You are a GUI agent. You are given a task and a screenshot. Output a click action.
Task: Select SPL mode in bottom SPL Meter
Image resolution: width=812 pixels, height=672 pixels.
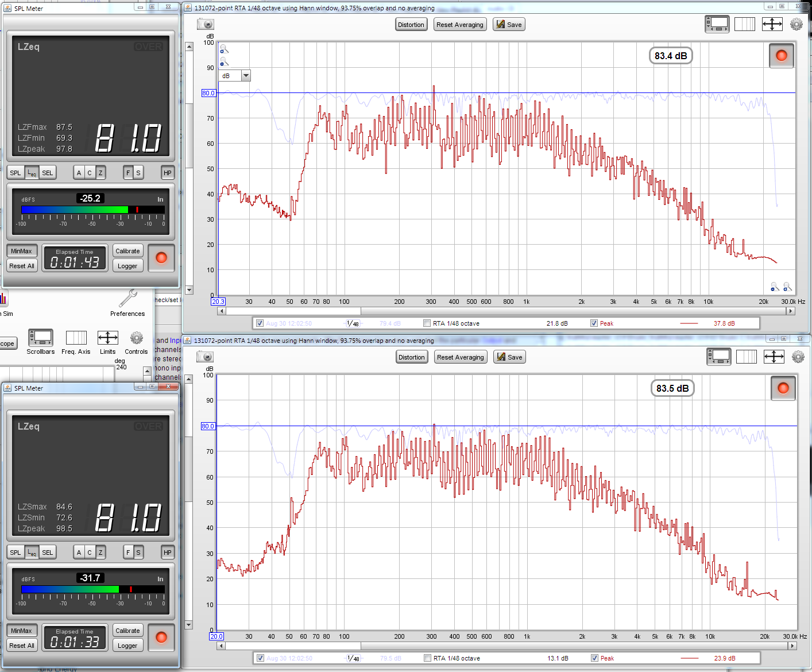click(x=16, y=553)
